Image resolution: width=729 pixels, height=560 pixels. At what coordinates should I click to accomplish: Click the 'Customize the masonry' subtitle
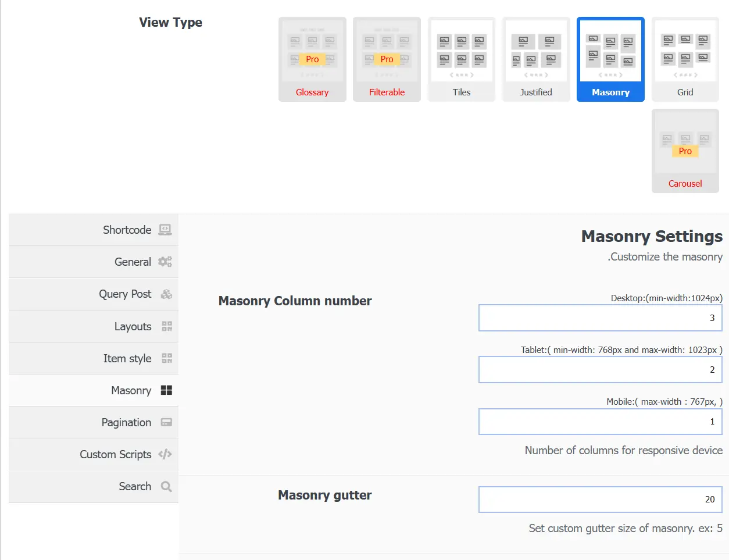point(665,256)
